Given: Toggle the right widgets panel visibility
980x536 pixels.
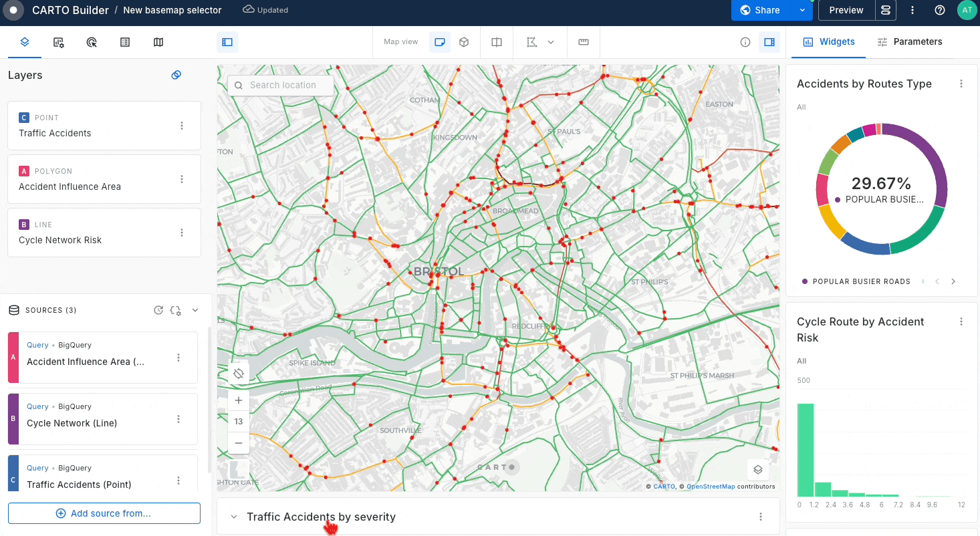Looking at the screenshot, I should coord(769,42).
